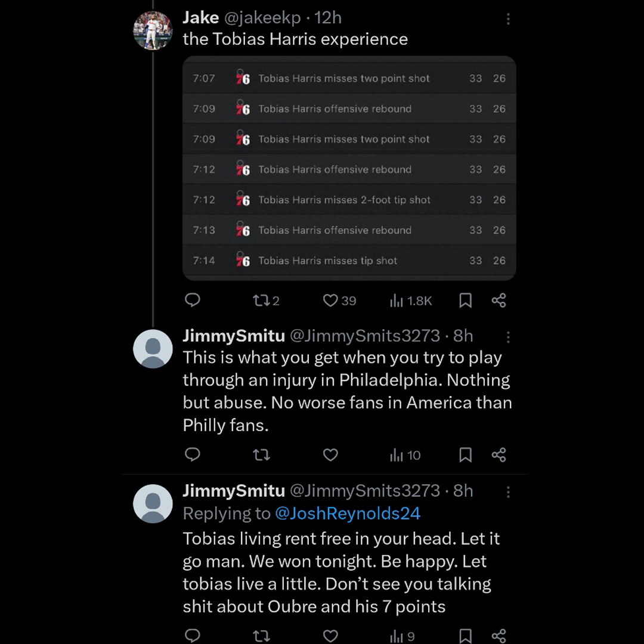The height and width of the screenshot is (644, 644).
Task: Share JimmySmitu's Philly fans tweet
Action: click(x=499, y=456)
